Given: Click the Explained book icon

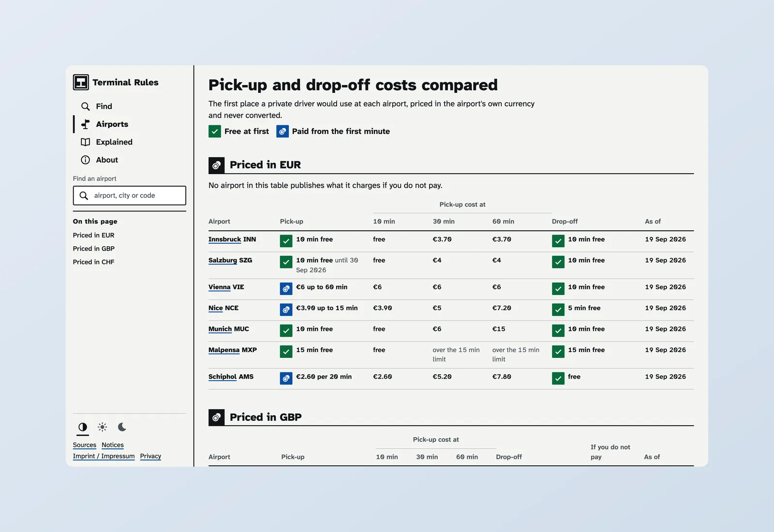Looking at the screenshot, I should point(85,142).
